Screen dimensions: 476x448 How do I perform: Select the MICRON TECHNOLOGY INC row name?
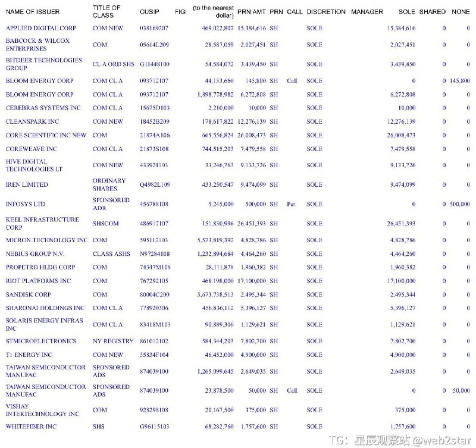pos(46,240)
